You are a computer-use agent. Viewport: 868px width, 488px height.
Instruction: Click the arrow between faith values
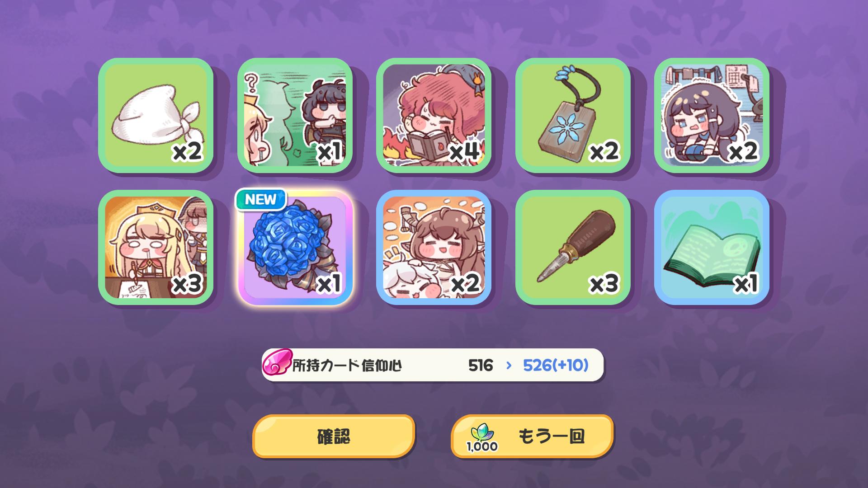point(509,365)
